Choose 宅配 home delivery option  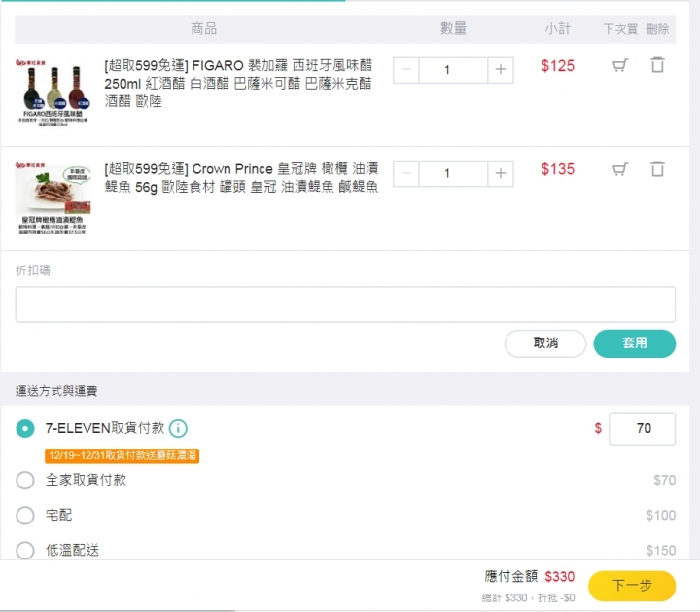[x=25, y=515]
